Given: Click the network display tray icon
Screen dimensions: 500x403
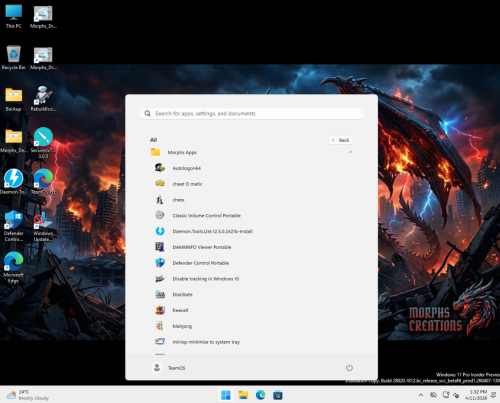Looking at the screenshot, I should [446, 395].
